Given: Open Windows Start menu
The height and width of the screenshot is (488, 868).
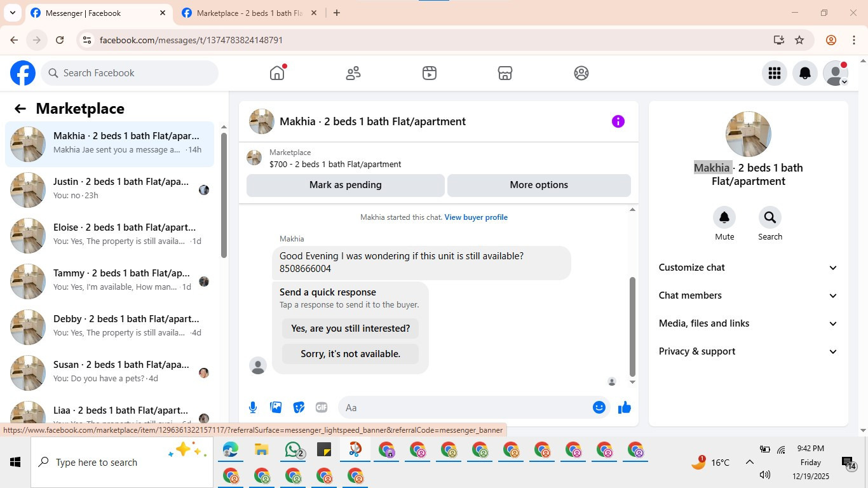Looking at the screenshot, I should tap(15, 463).
